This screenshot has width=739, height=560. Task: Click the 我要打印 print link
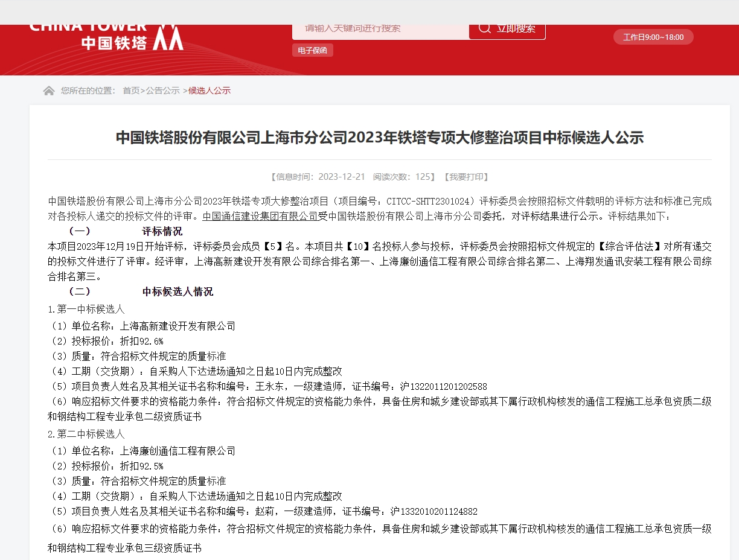pos(465,177)
